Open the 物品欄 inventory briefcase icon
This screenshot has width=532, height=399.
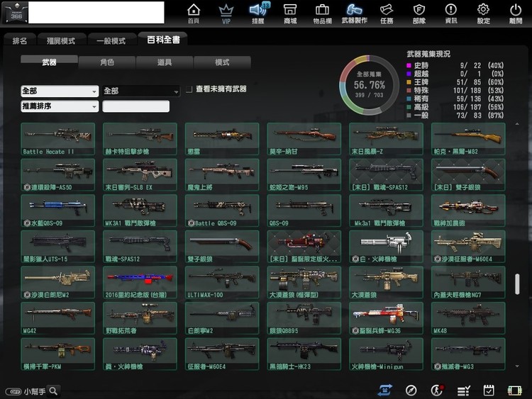pyautogui.click(x=322, y=13)
